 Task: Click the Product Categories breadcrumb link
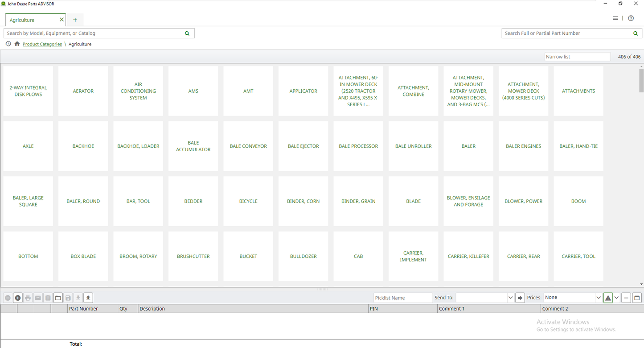(42, 44)
